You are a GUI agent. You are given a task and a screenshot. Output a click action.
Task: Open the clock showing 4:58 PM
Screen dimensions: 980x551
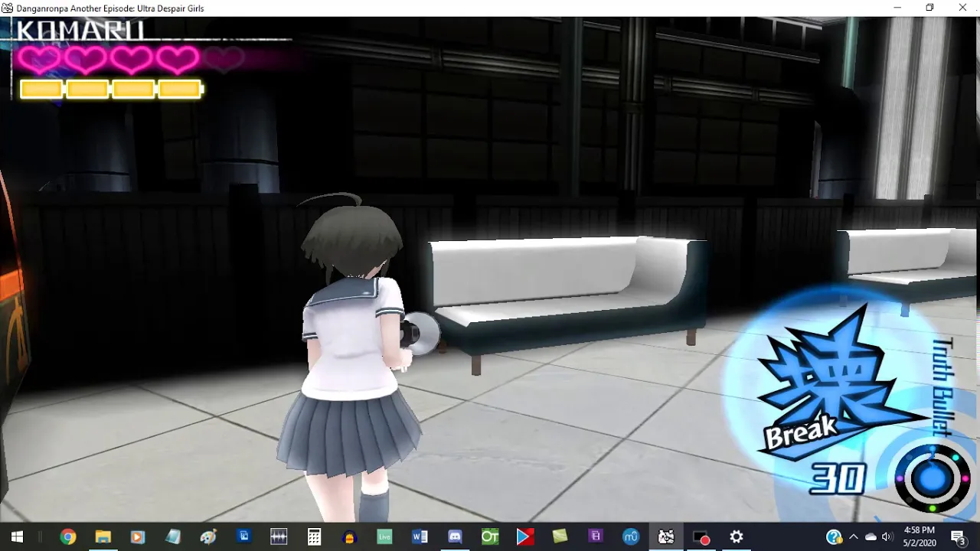(920, 537)
